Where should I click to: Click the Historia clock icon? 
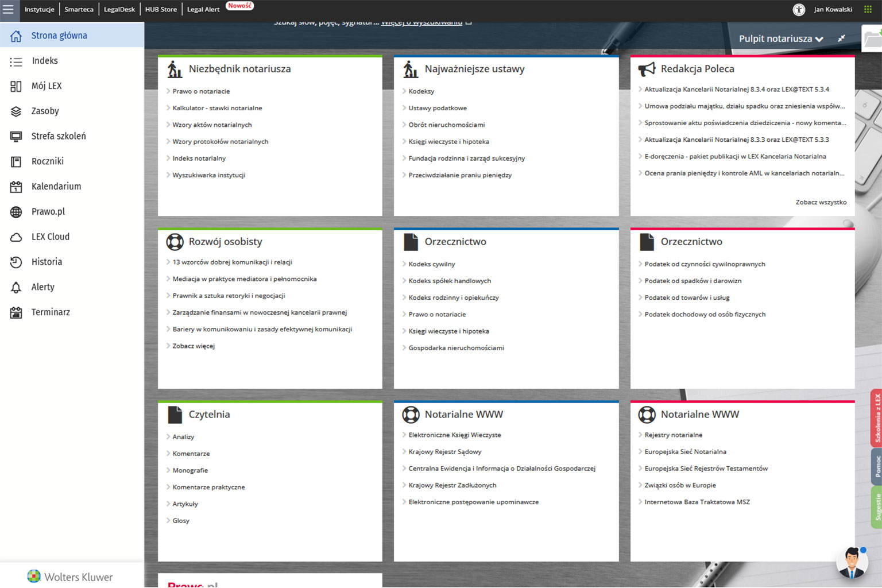pyautogui.click(x=16, y=262)
